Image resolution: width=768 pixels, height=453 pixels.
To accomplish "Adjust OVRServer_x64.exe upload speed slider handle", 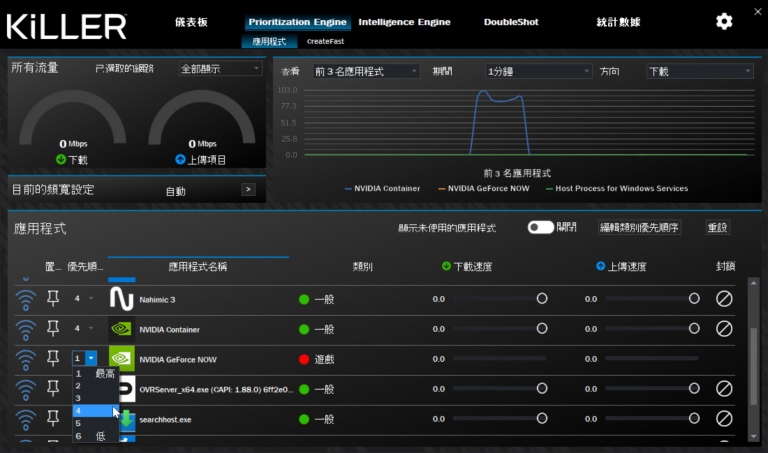I will coord(694,389).
